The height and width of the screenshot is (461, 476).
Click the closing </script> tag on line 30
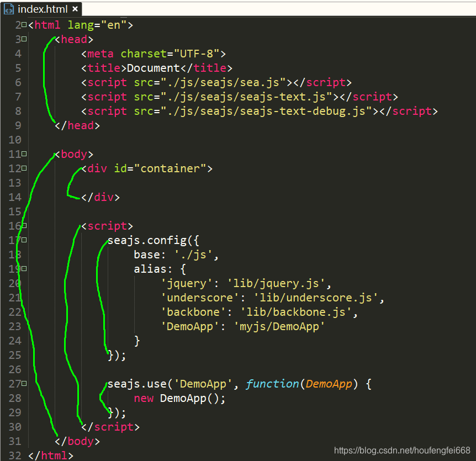[110, 427]
